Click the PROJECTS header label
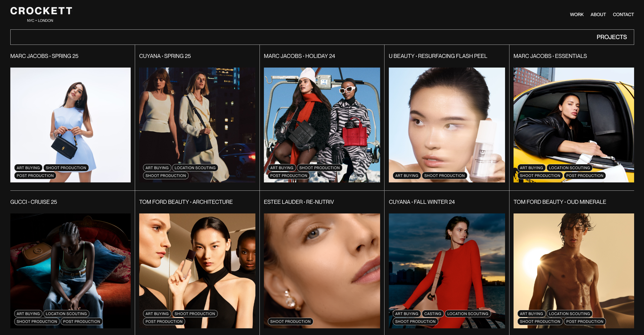The width and height of the screenshot is (644, 335). [611, 37]
